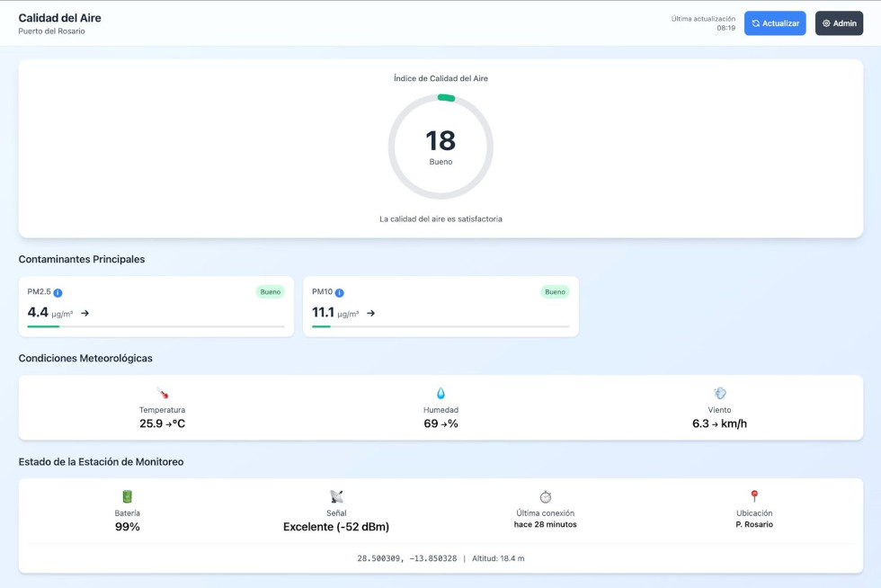Click the PM2.5 level progress bar
The width and height of the screenshot is (881, 588).
156,326
